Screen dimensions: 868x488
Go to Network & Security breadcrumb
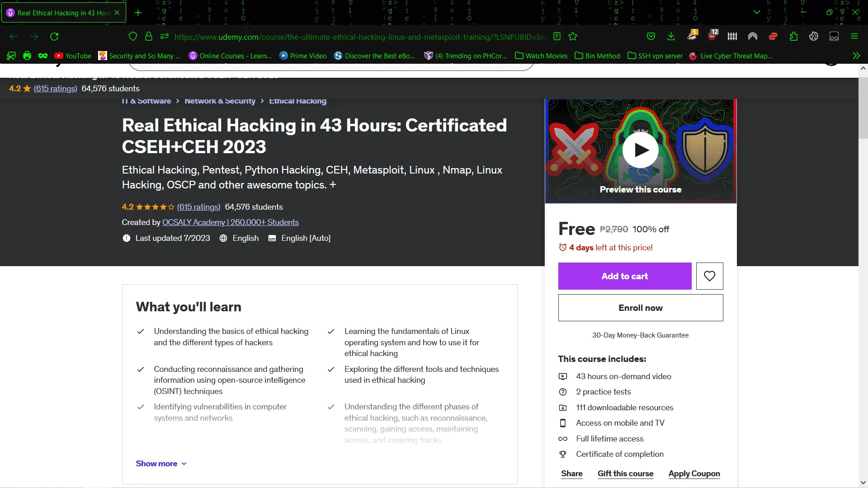220,101
